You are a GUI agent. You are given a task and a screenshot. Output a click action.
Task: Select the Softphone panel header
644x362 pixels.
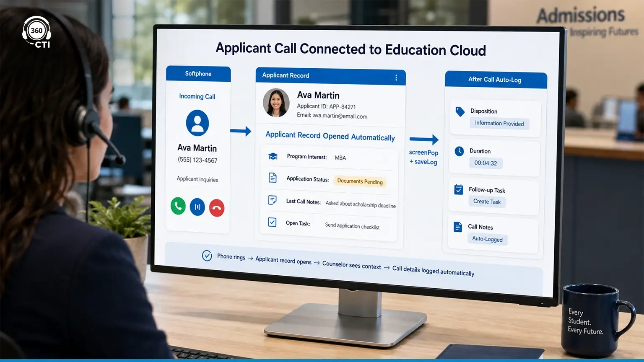point(198,74)
